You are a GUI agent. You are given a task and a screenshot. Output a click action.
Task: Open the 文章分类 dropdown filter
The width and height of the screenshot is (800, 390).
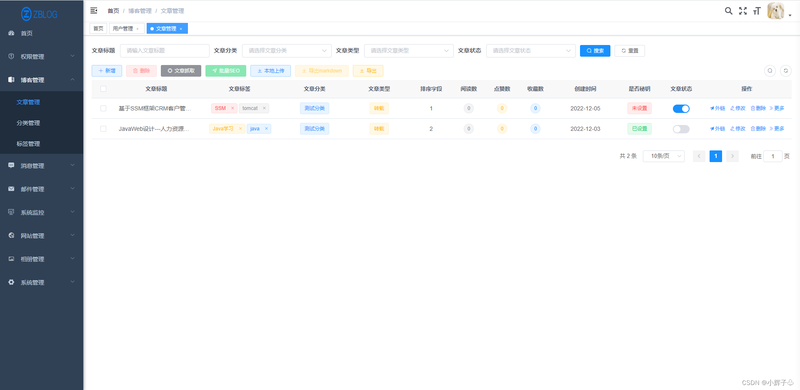point(287,51)
